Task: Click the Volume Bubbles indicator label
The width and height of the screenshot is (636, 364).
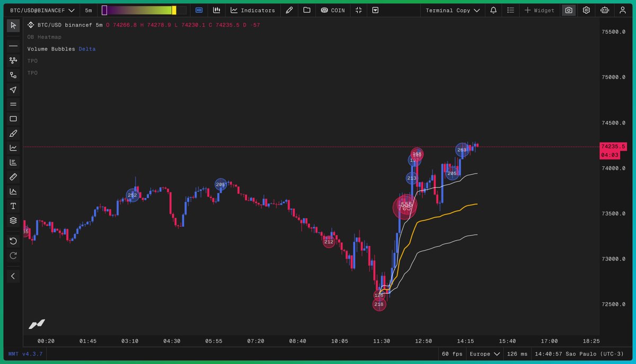Action: click(51, 49)
